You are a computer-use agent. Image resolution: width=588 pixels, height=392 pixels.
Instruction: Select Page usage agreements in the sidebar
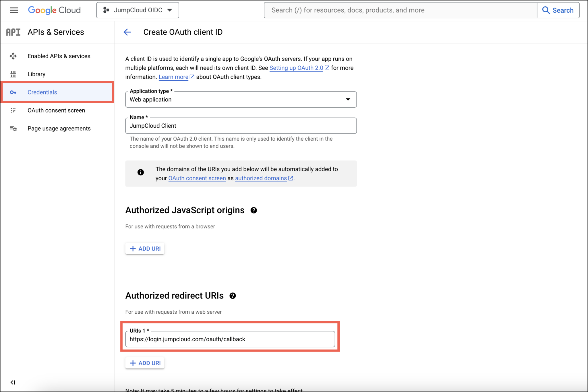pos(59,128)
